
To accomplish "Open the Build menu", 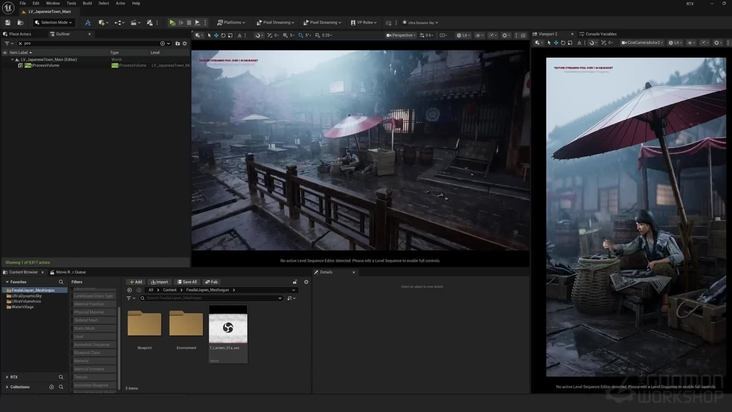I will click(x=87, y=3).
